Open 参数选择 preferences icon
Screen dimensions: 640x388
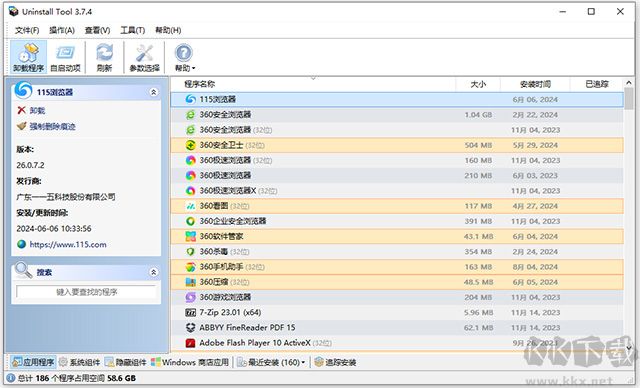coord(144,57)
